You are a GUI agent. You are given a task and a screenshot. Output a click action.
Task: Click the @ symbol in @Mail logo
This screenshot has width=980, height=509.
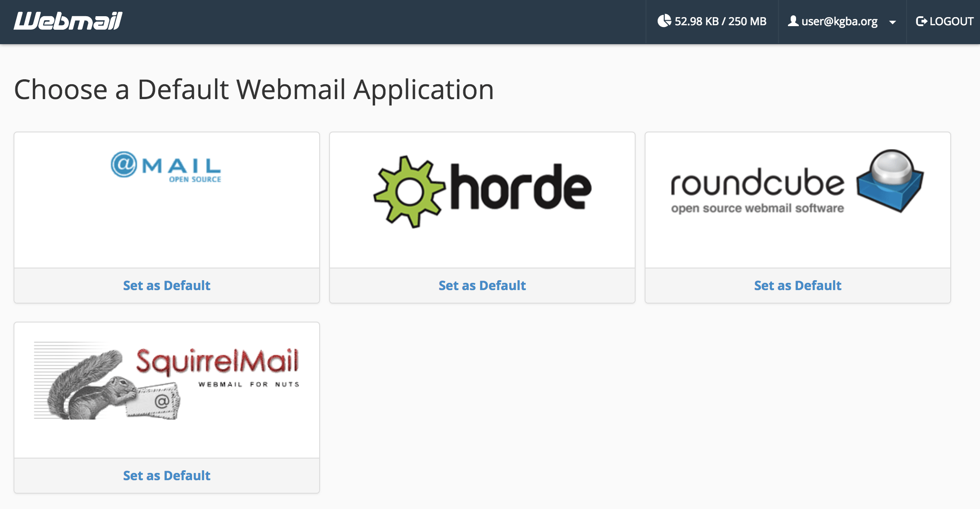tap(124, 164)
